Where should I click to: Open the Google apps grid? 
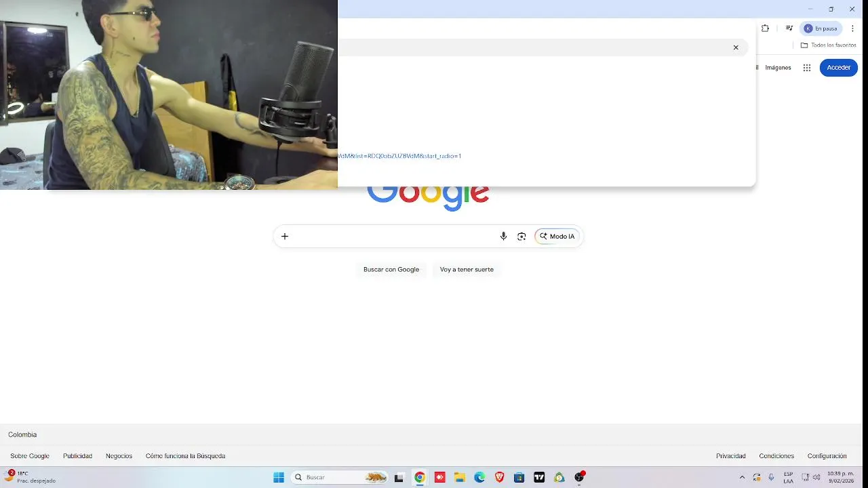click(807, 68)
